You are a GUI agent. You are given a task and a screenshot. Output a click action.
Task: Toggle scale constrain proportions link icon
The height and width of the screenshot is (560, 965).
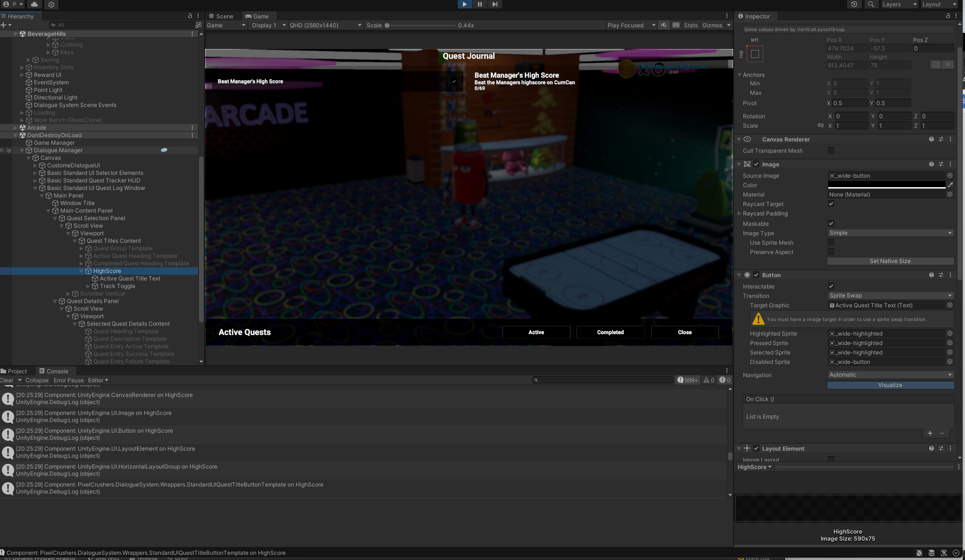(x=821, y=126)
